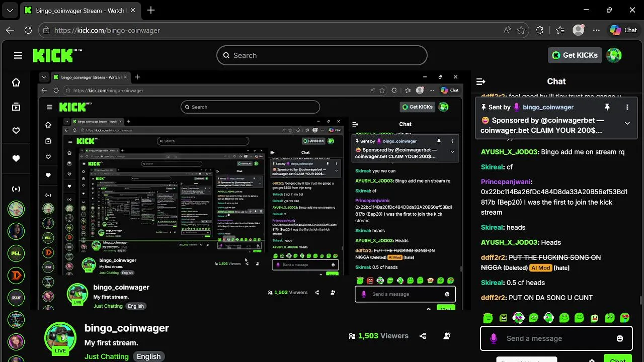
Task: Open chat settings gear icon
Action: pos(592,360)
